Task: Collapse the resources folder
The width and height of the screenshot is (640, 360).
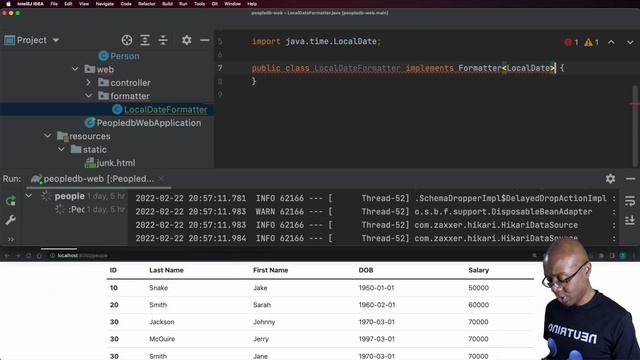Action: point(48,136)
